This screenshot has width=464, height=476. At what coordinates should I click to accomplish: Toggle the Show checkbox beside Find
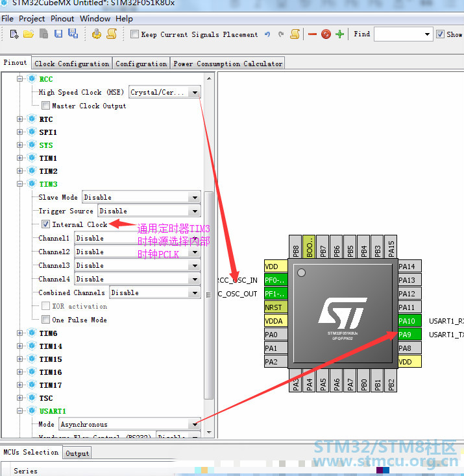[x=440, y=34]
